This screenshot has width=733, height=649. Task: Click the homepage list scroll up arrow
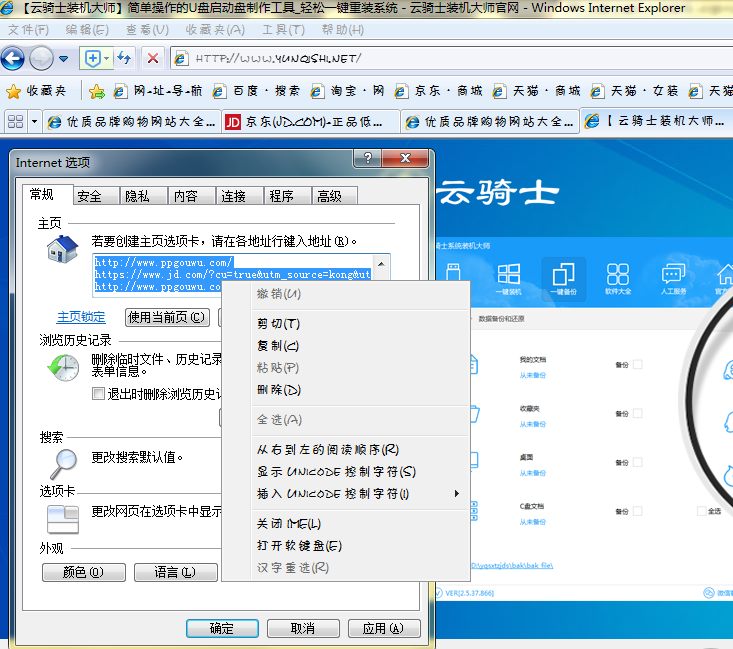point(381,264)
